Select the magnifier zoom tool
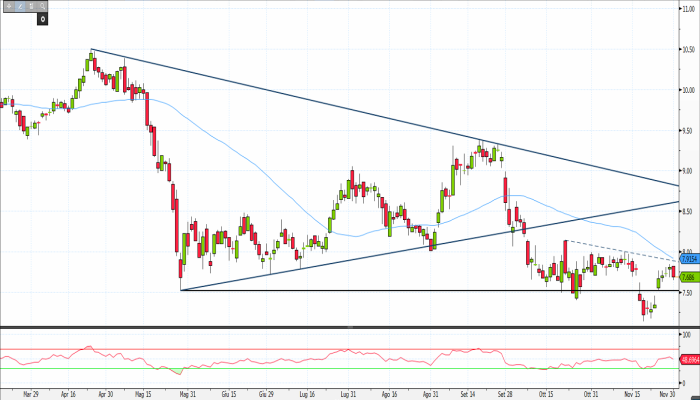This screenshot has width=700, height=400. (x=43, y=6)
